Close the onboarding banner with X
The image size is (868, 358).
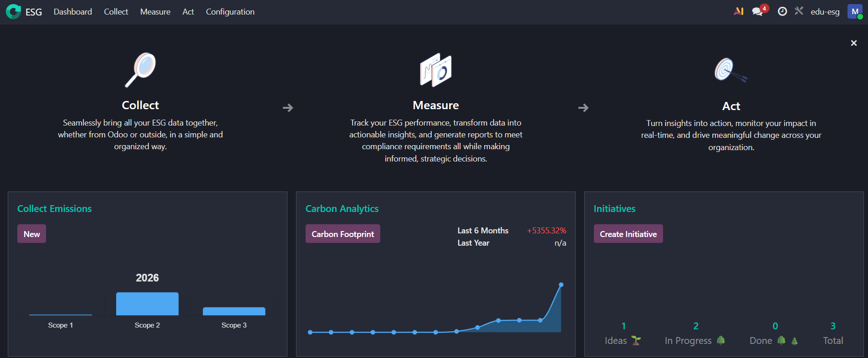pos(854,43)
